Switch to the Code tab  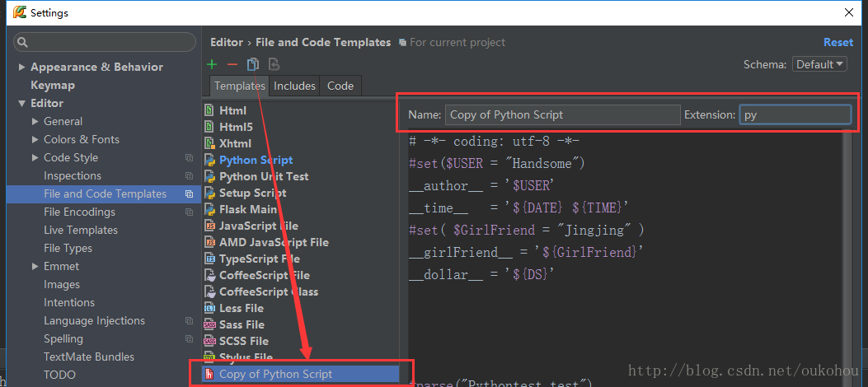point(340,86)
